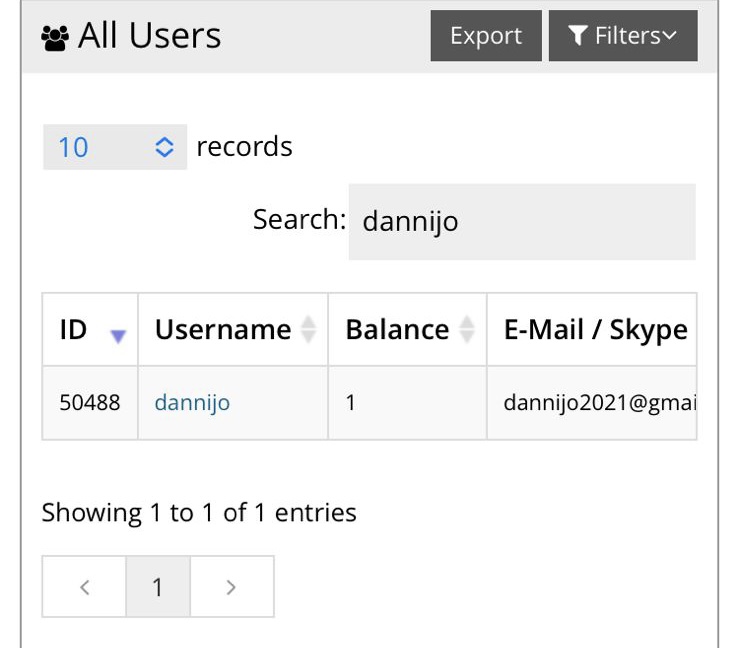The width and height of the screenshot is (739, 648).
Task: Select page 1 in pagination
Action: pos(158,587)
